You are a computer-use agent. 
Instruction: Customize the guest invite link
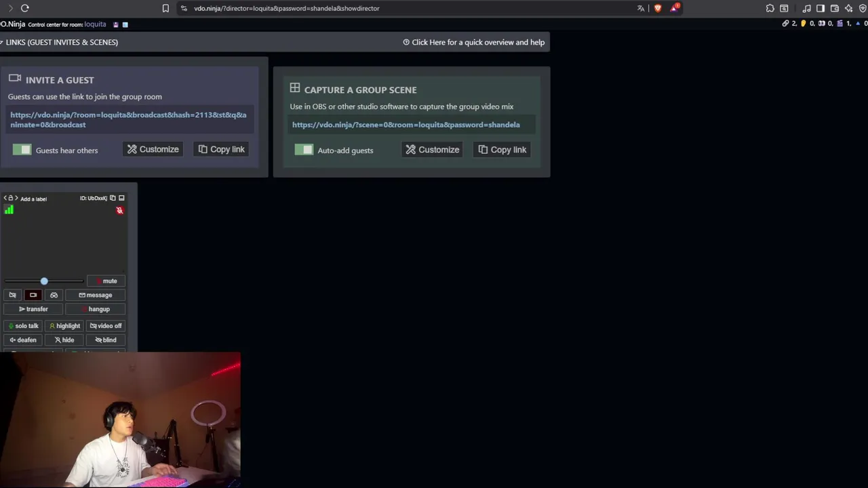(153, 149)
